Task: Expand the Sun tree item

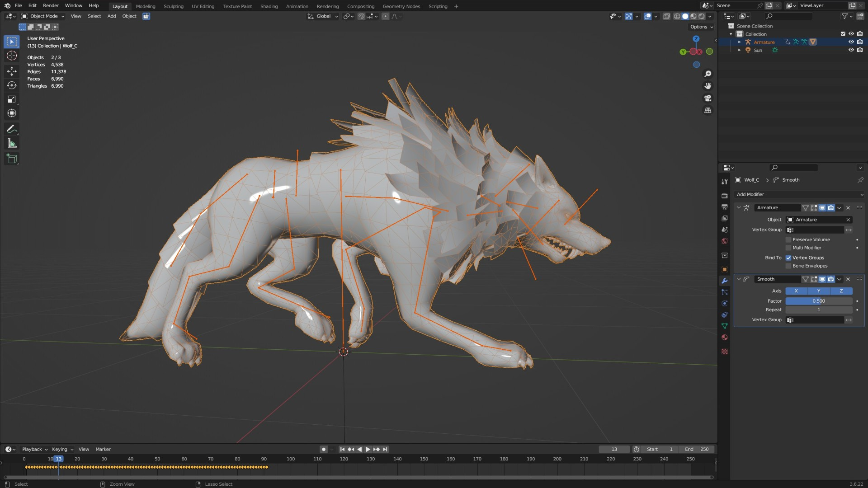Action: (x=740, y=50)
